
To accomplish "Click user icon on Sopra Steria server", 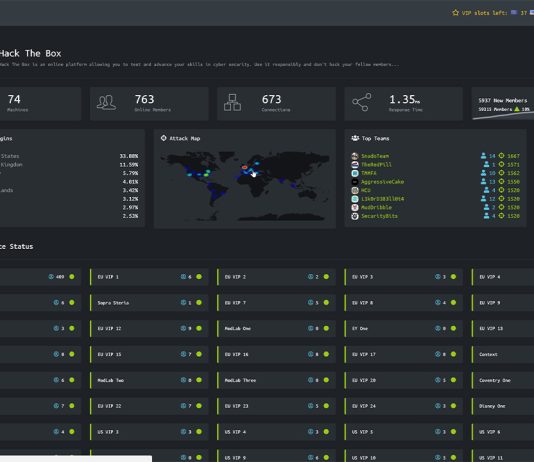I will (x=183, y=302).
